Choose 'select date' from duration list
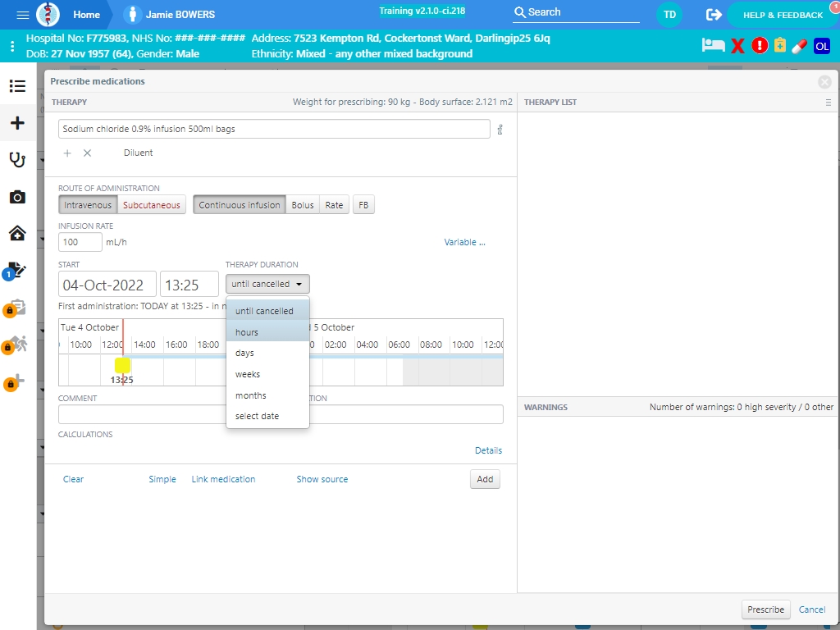The image size is (840, 630). (268, 416)
